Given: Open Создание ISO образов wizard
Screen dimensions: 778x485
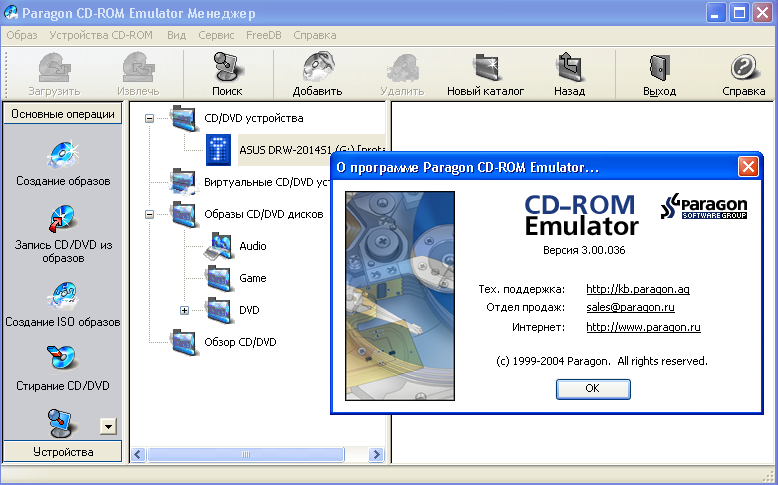Looking at the screenshot, I should 63,296.
